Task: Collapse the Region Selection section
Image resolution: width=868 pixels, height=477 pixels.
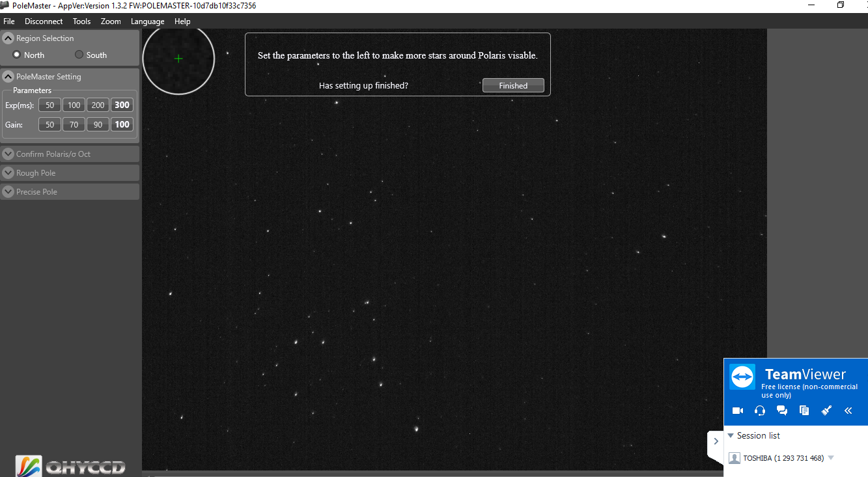Action: [8, 38]
